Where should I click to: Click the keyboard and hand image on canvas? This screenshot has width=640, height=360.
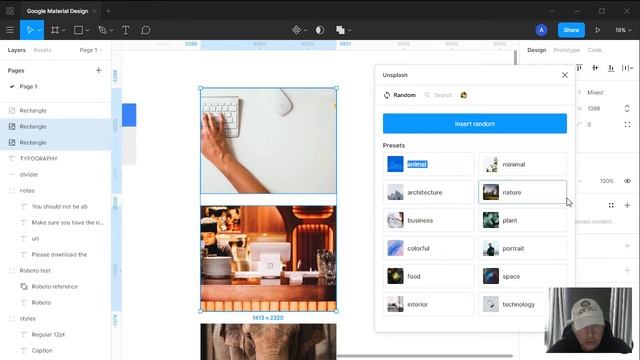click(268, 141)
